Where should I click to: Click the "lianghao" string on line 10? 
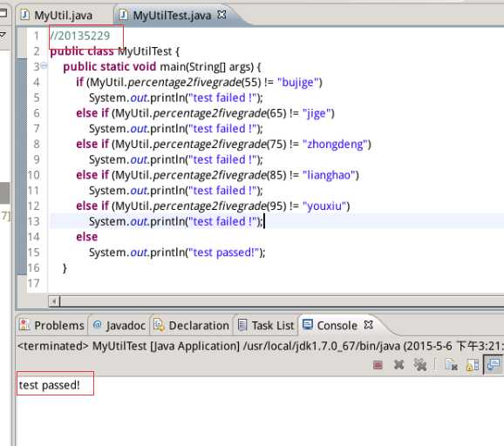330,175
